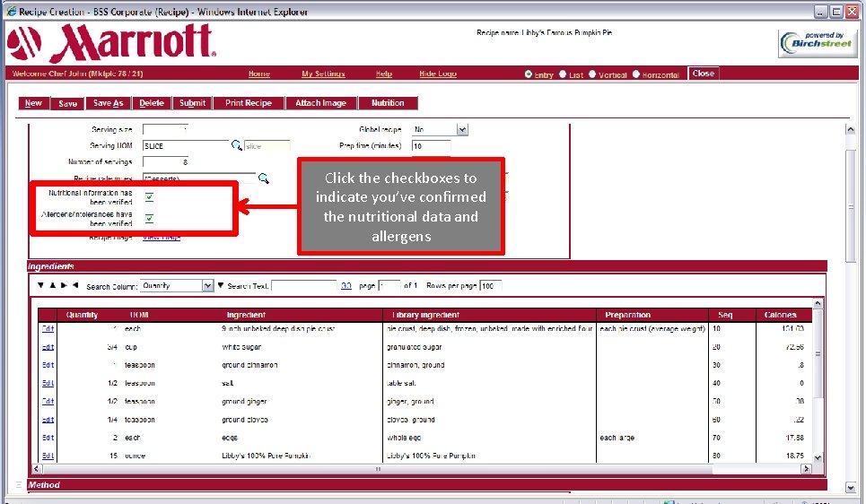Viewport: 866px width, 504px height.
Task: Open the Global recipe dropdown
Action: tap(462, 130)
